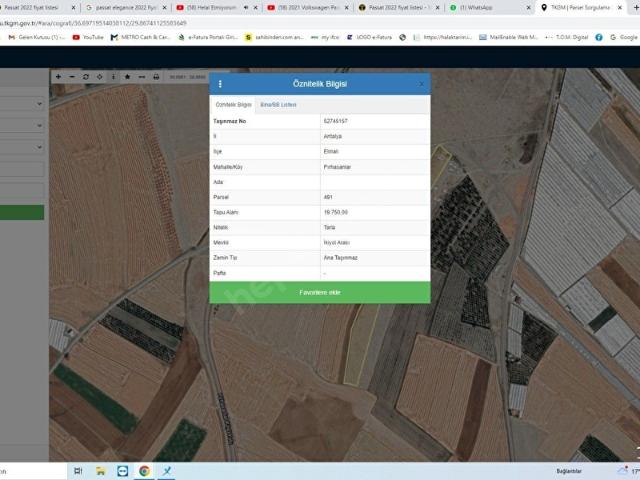640x480 pixels.
Task: Click green query button in left panel
Action: tap(22, 213)
